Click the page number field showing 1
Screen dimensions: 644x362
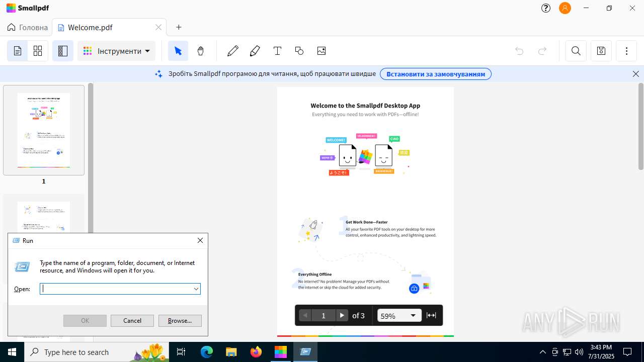point(324,315)
